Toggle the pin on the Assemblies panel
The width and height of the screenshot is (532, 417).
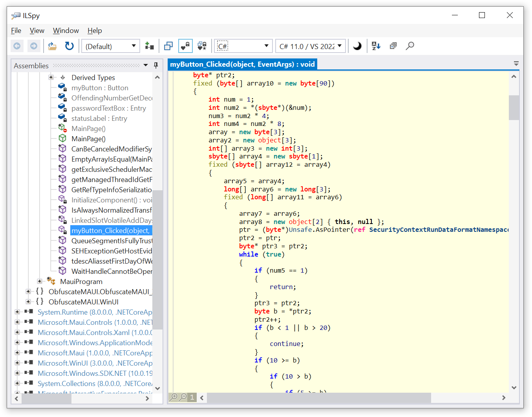(x=156, y=65)
